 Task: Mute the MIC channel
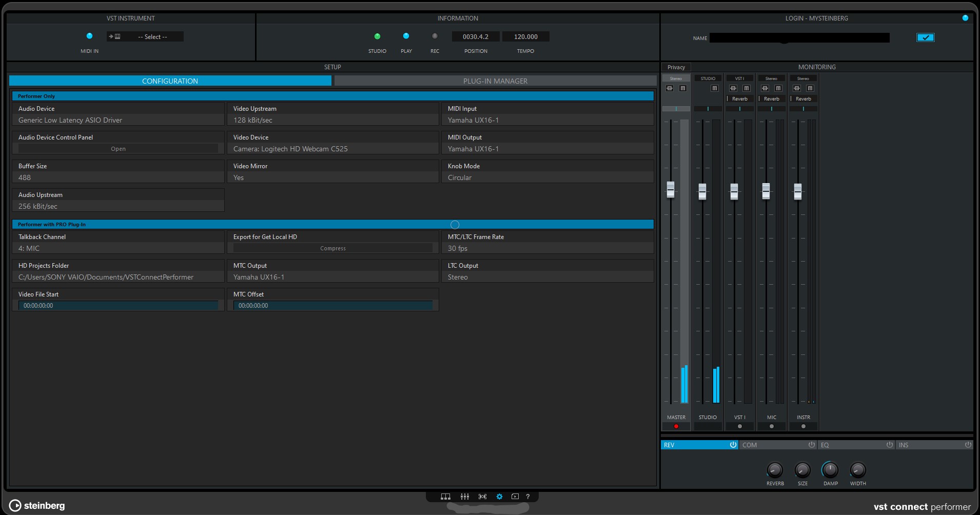click(x=778, y=88)
